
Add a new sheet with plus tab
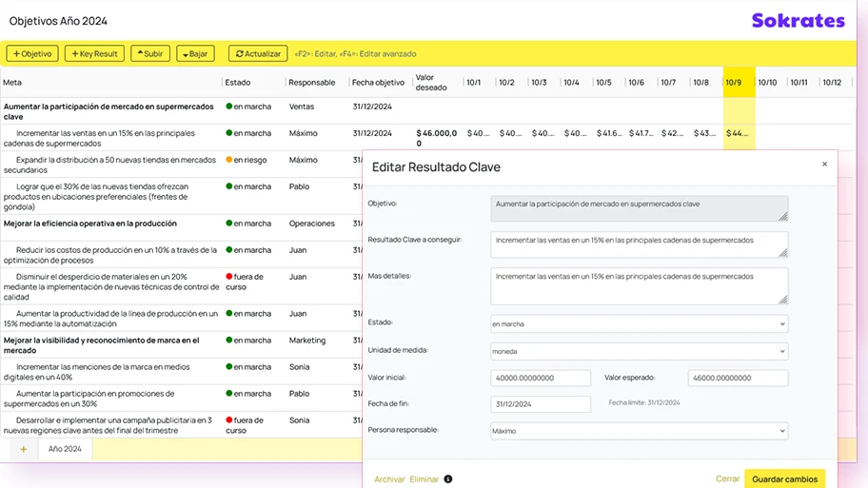23,449
